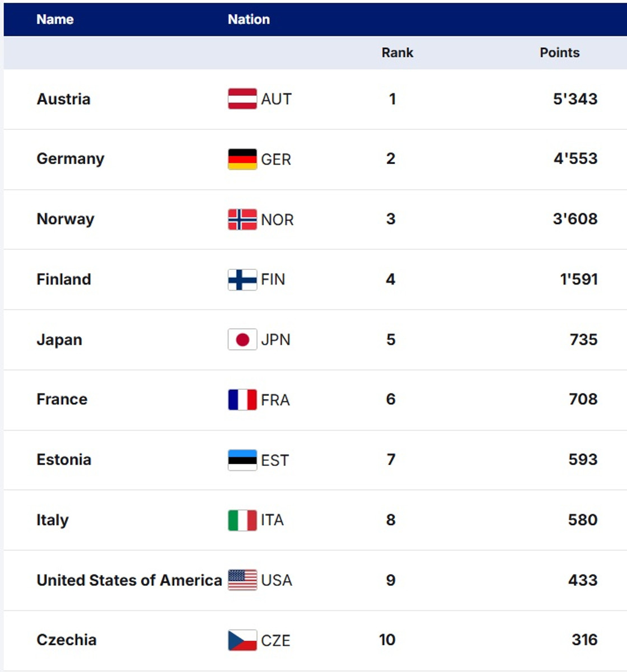This screenshot has height=672, width=627.
Task: Click the Name column header
Action: click(x=55, y=20)
